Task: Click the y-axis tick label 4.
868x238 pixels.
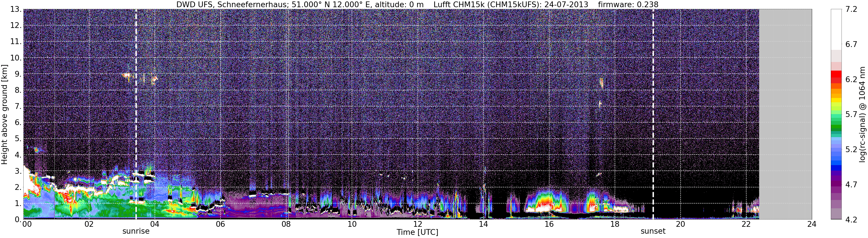Action: tap(18, 155)
